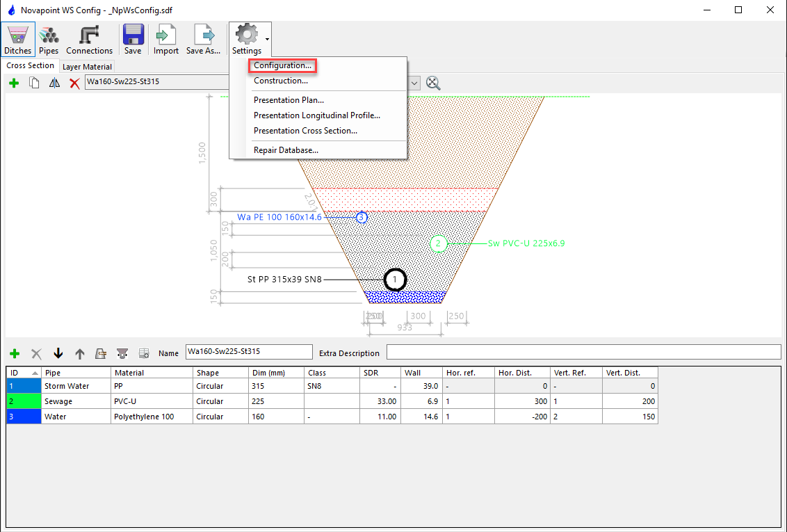Select the dark blue color cell of row 3
Screen dimensions: 787x532
24,417
